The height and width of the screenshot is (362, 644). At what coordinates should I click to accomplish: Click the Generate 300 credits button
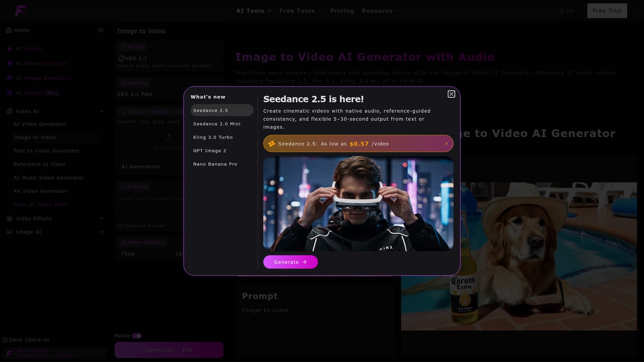[x=169, y=350]
